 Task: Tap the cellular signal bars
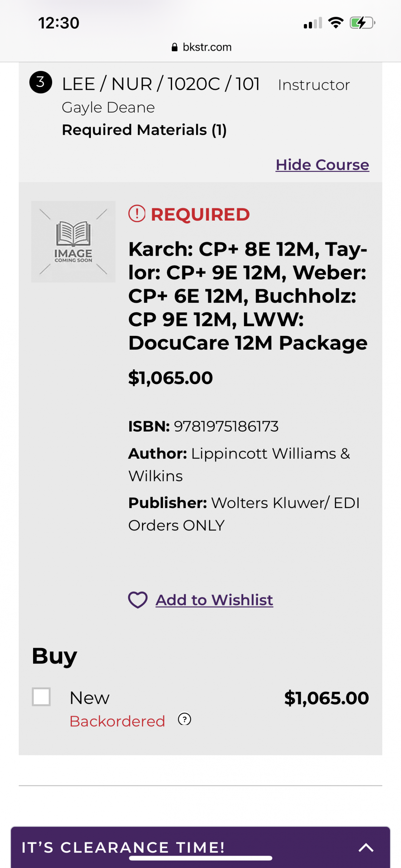(313, 23)
